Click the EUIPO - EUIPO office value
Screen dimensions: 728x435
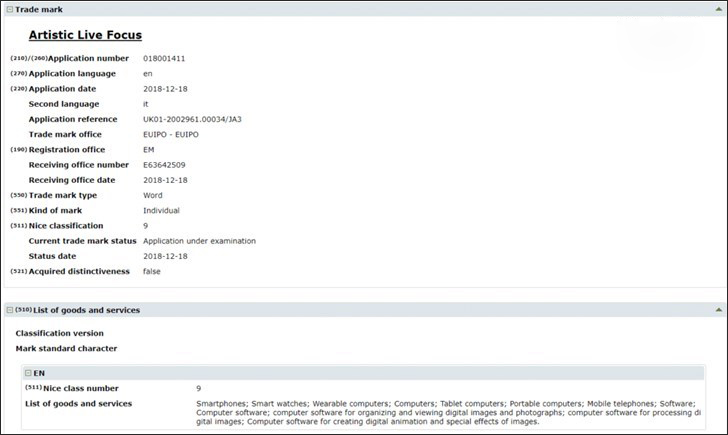click(171, 135)
